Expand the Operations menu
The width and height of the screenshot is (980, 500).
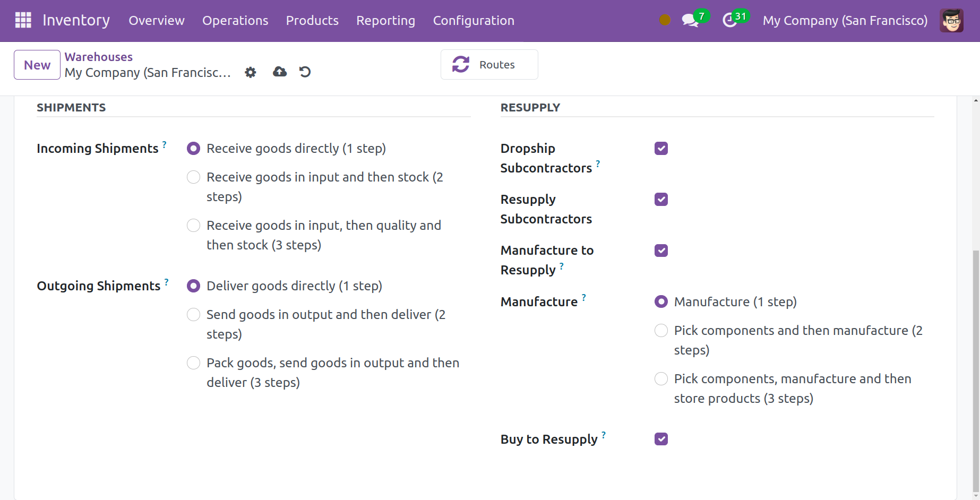coord(235,21)
